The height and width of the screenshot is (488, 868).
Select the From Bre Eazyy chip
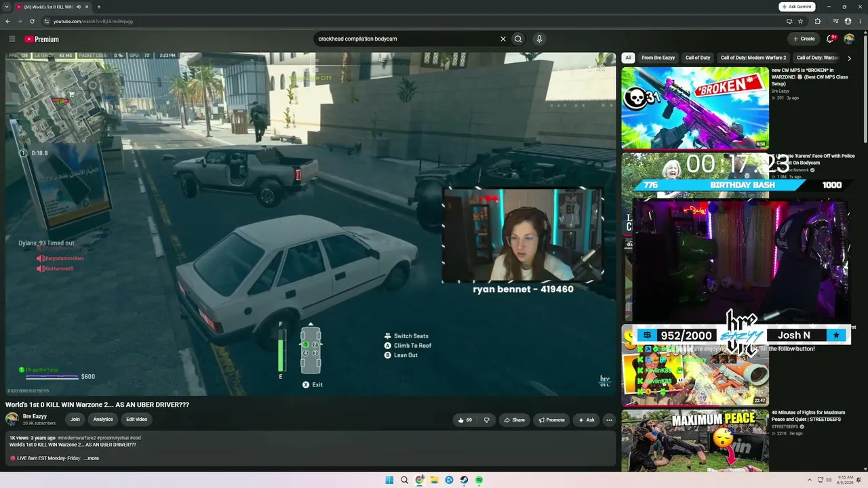658,58
